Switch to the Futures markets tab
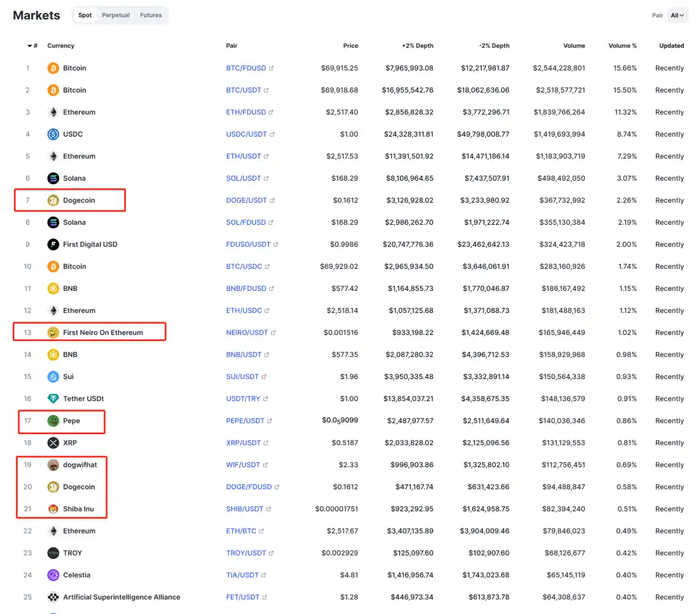Screen dimensions: 700x614 (151, 16)
